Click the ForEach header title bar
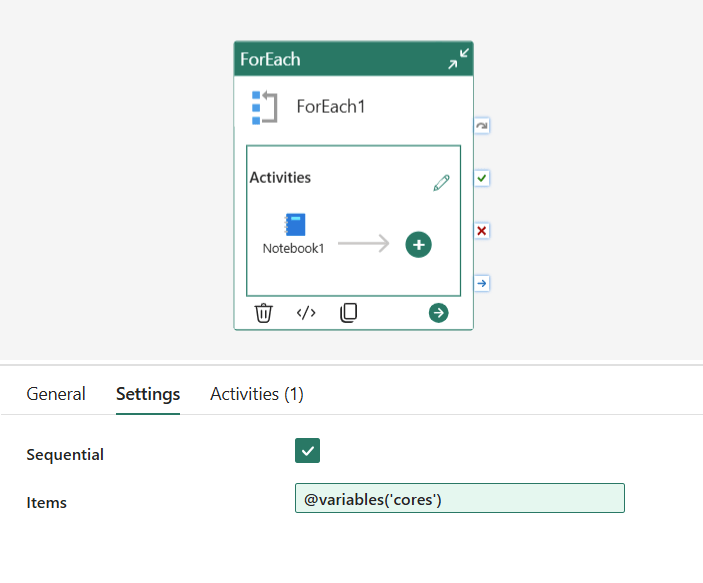This screenshot has height=583, width=703. pyautogui.click(x=340, y=60)
